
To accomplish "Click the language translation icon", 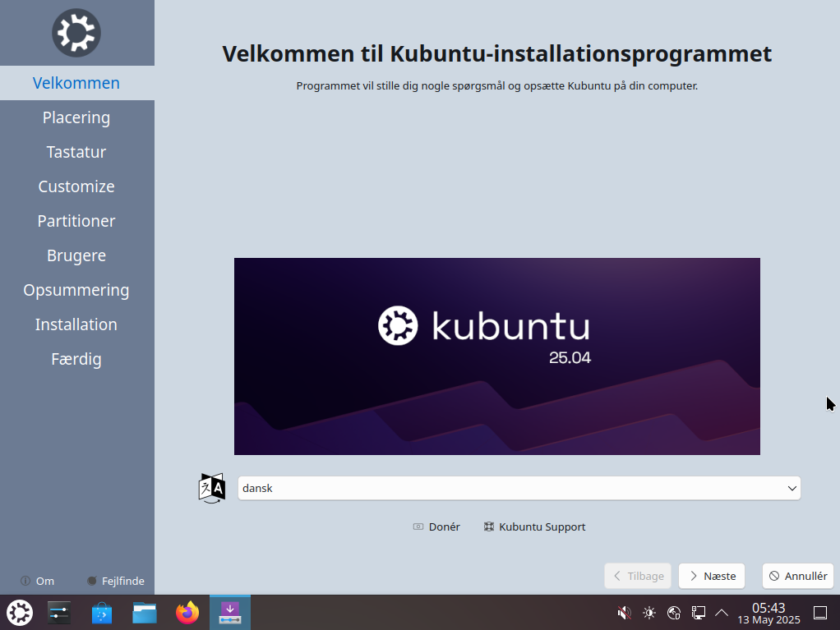I will click(x=211, y=488).
